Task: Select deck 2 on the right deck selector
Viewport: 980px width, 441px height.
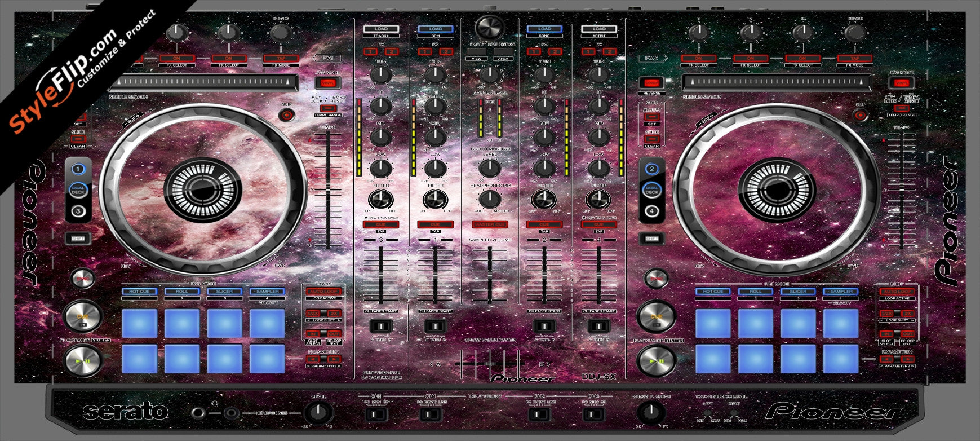Action: [651, 169]
